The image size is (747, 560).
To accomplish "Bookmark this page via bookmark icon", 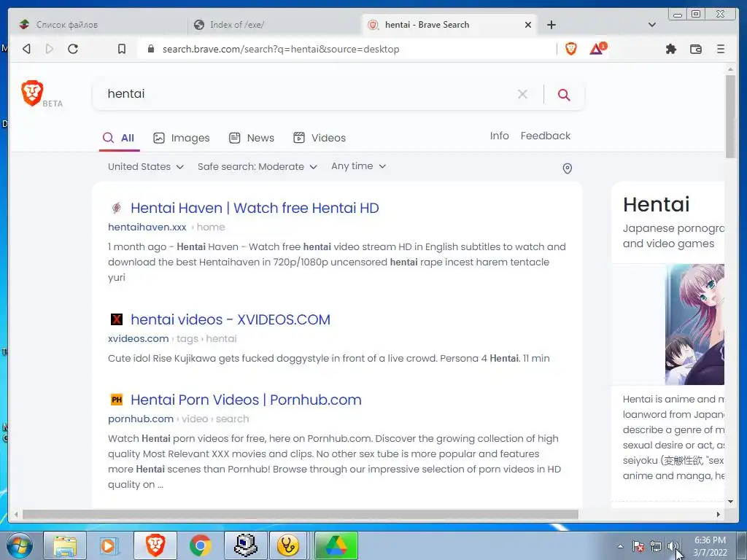I will click(x=122, y=49).
